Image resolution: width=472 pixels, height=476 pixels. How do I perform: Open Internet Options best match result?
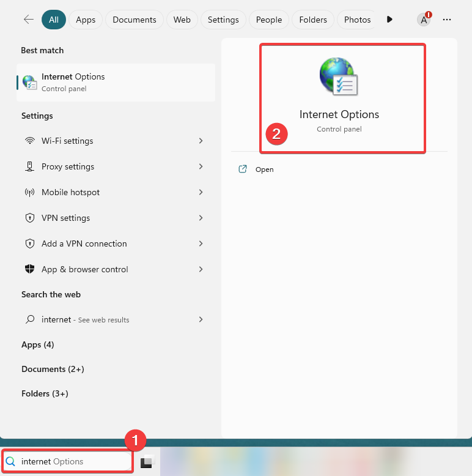point(116,82)
